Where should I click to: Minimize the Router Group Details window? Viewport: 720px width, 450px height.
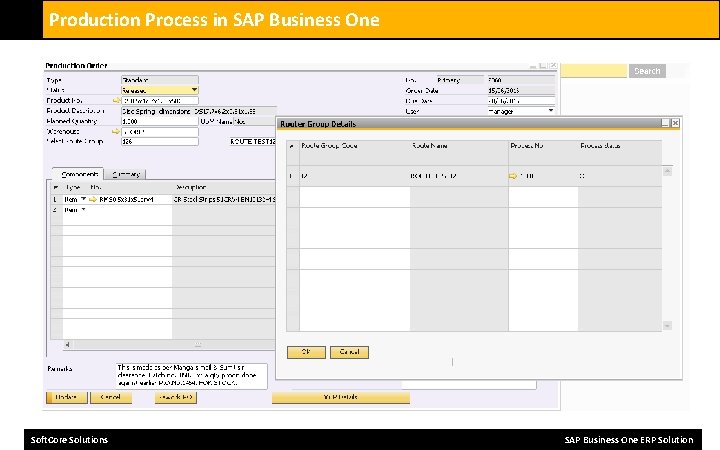point(665,123)
